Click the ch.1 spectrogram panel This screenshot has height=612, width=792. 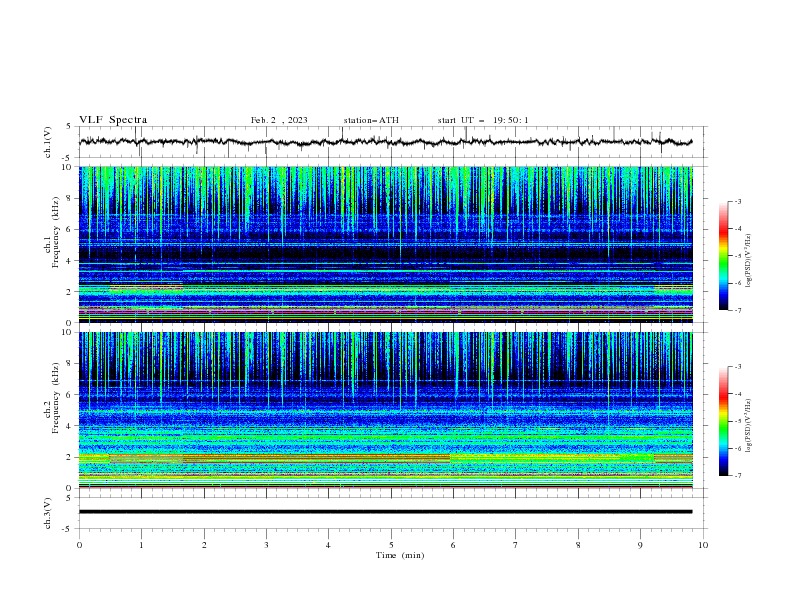point(385,244)
